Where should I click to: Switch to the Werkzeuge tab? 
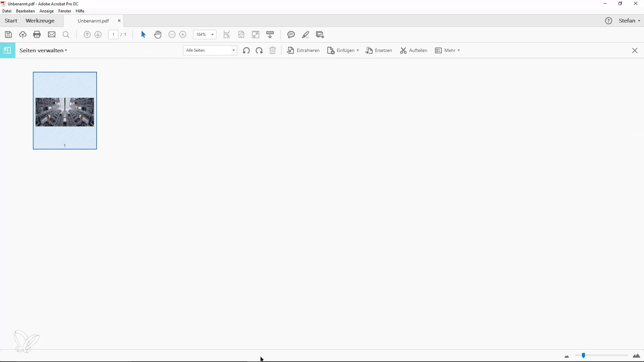click(40, 21)
